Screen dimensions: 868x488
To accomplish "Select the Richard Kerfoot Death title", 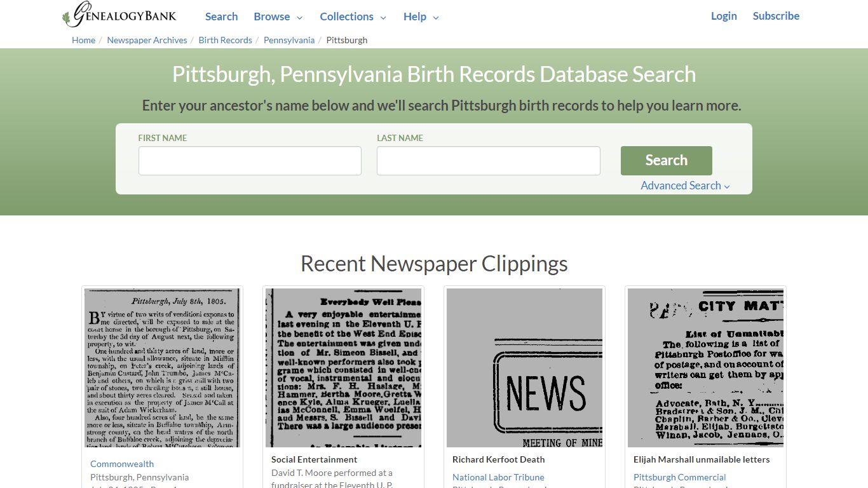I will click(499, 459).
